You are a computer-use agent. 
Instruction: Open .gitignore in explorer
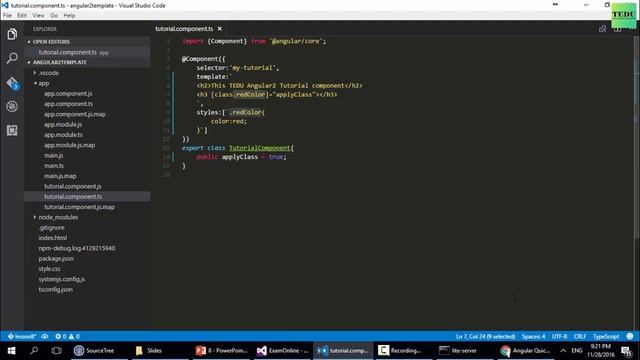51,227
